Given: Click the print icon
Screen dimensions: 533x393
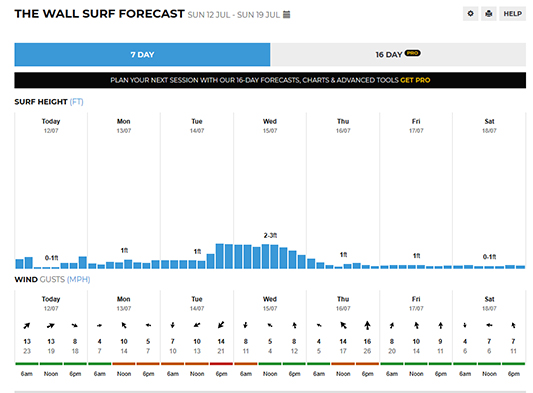Looking at the screenshot, I should [488, 14].
